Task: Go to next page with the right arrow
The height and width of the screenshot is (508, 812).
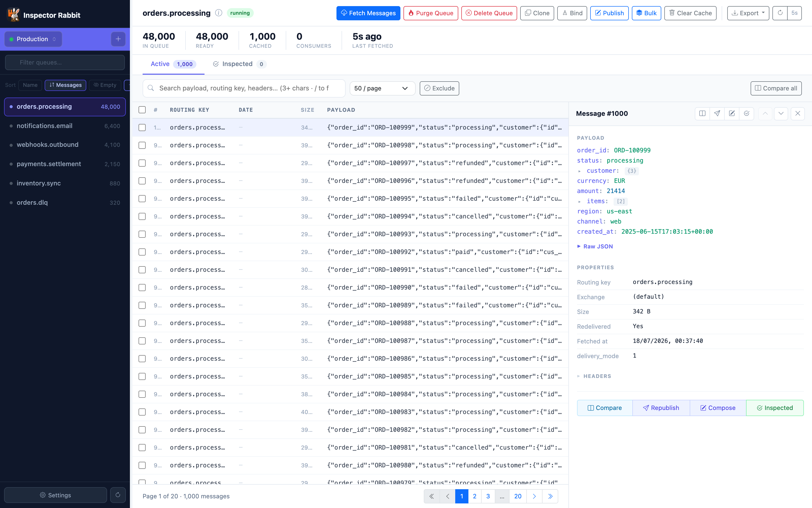Action: [534, 496]
